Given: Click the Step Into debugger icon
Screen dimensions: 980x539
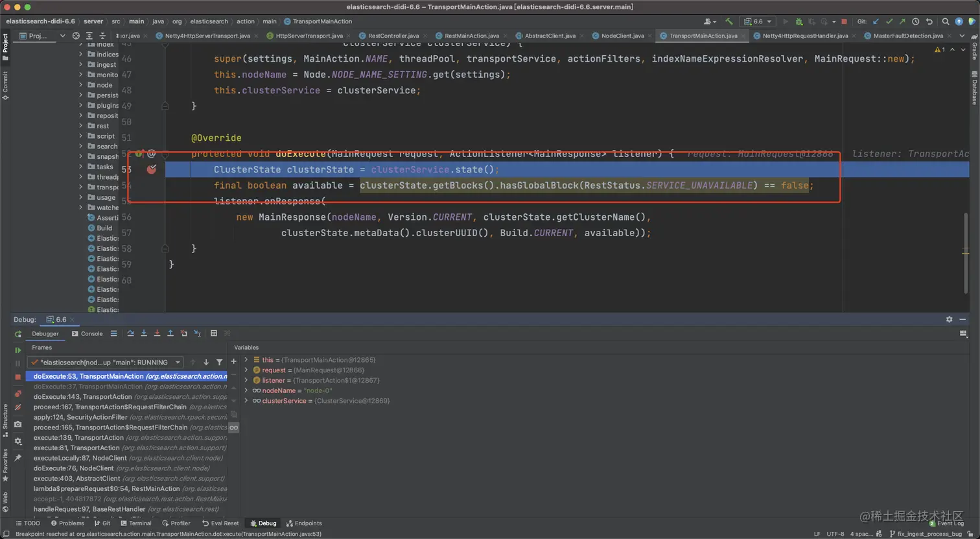Looking at the screenshot, I should [144, 333].
